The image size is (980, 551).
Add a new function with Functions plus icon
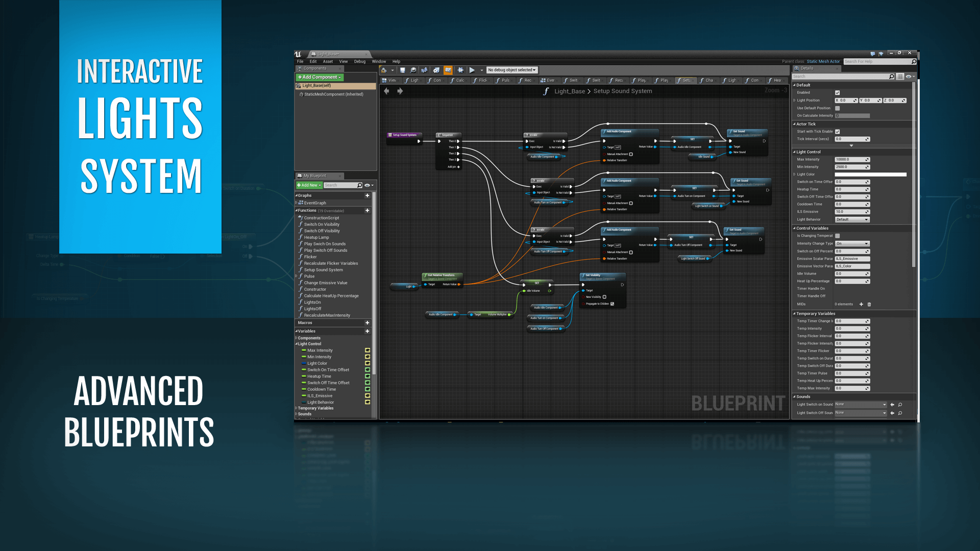tap(367, 210)
